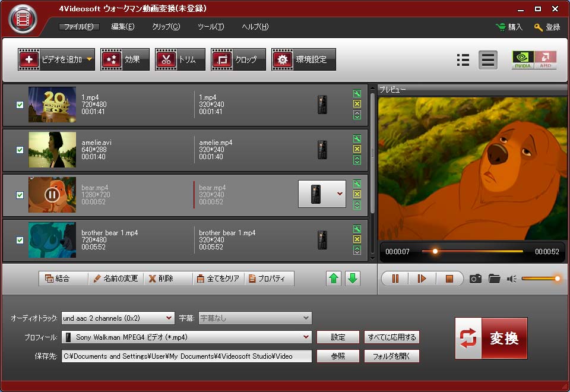This screenshot has width=570, height=392.
Task: Open the ファイル(F) menu
Action: click(x=78, y=27)
